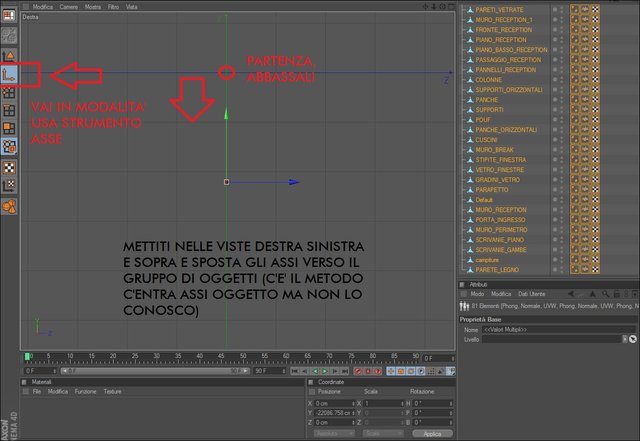Step to previous frame in timeline controls
This screenshot has height=441, width=640.
click(304, 371)
